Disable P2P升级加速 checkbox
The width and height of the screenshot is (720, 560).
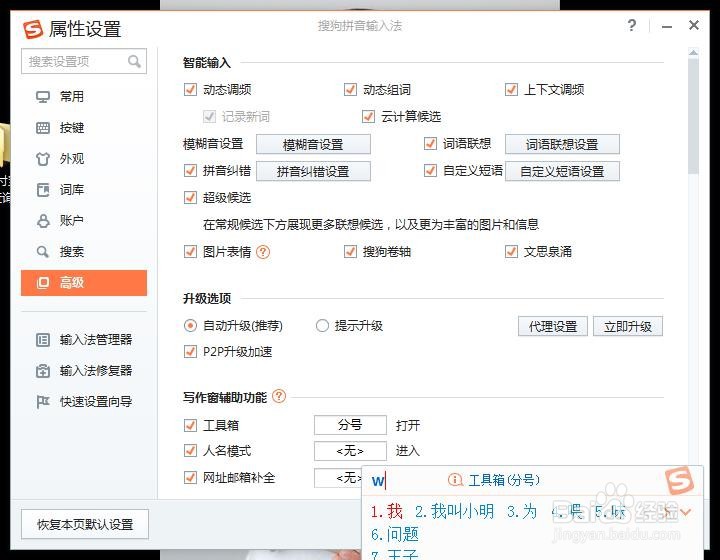(190, 352)
